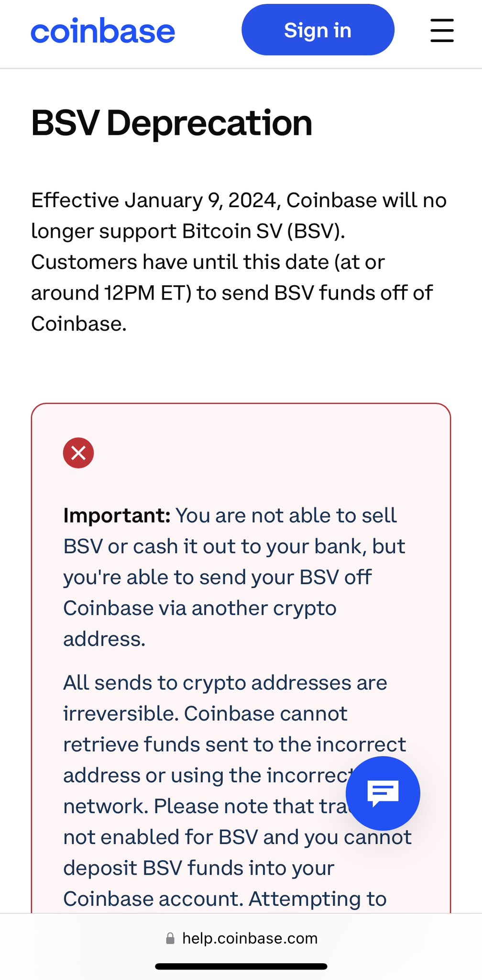Click "you're able to send your BSV off" line
The width and height of the screenshot is (482, 980).
[218, 577]
